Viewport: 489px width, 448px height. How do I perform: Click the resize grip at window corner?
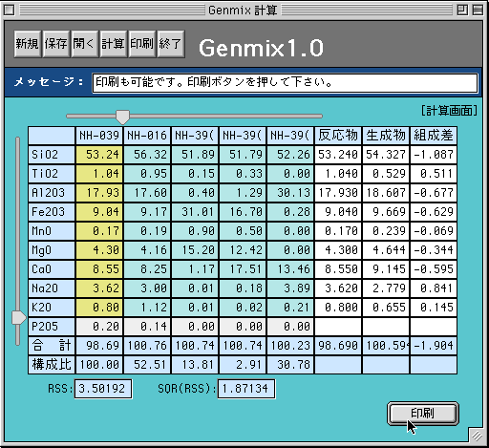[x=477, y=436]
